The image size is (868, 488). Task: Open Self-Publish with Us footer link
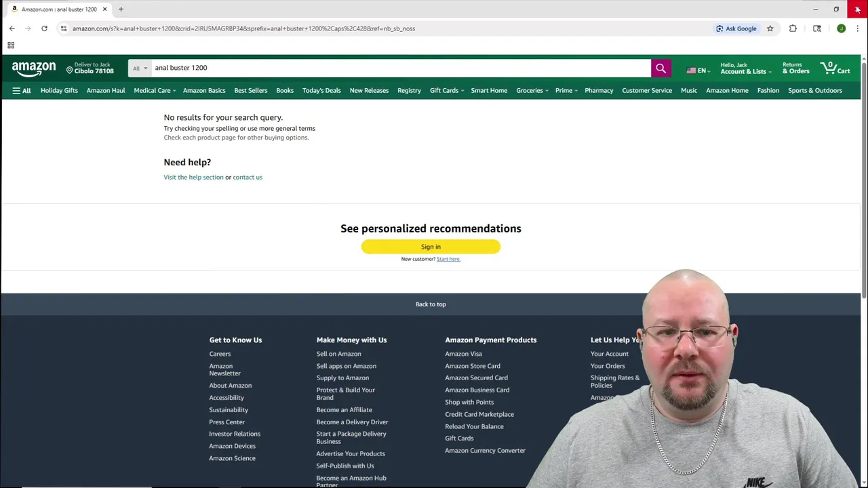point(345,466)
